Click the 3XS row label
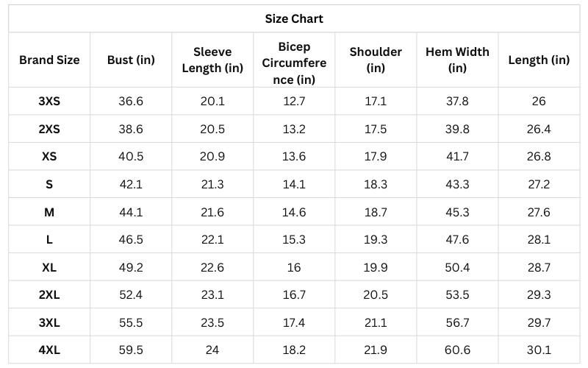Viewport: 588px width, 368px height. pos(49,101)
